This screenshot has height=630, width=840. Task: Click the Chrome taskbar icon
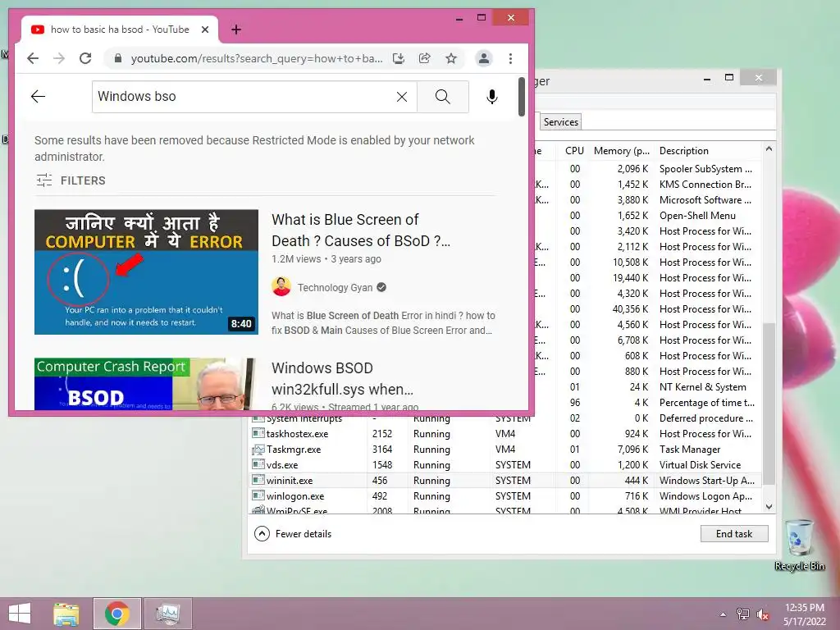(x=117, y=614)
